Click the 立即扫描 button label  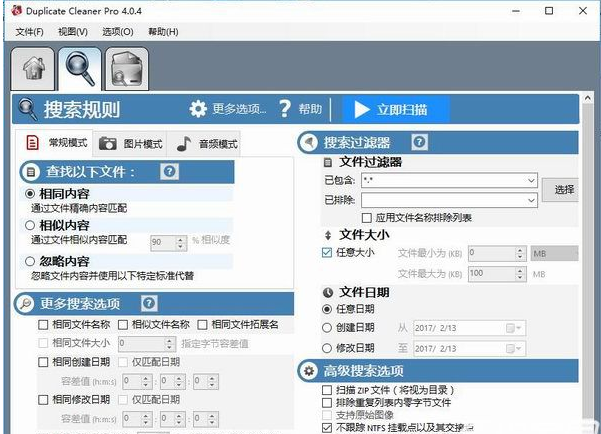pos(402,110)
